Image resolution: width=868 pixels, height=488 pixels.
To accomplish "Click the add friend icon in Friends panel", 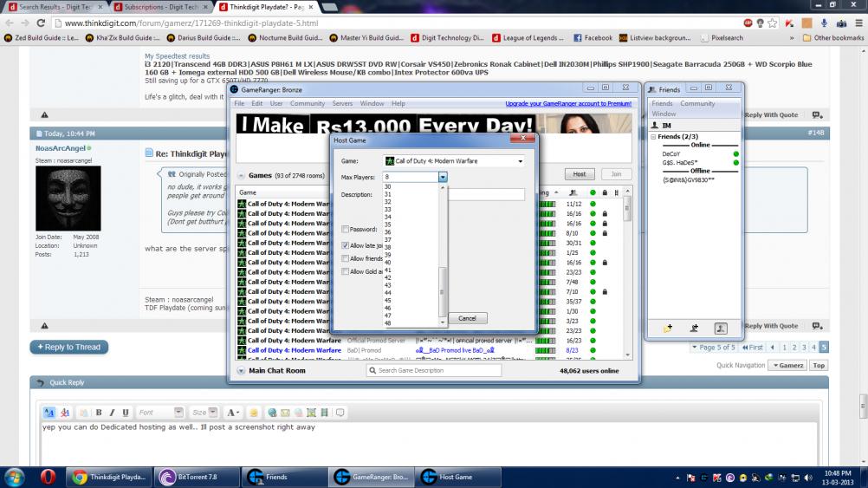I will coord(694,329).
